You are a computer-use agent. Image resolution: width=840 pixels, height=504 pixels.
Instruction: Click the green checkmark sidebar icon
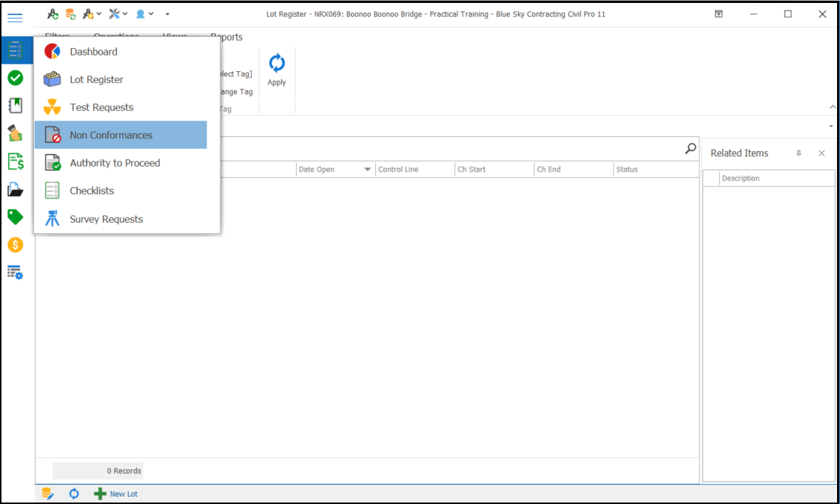click(x=15, y=78)
